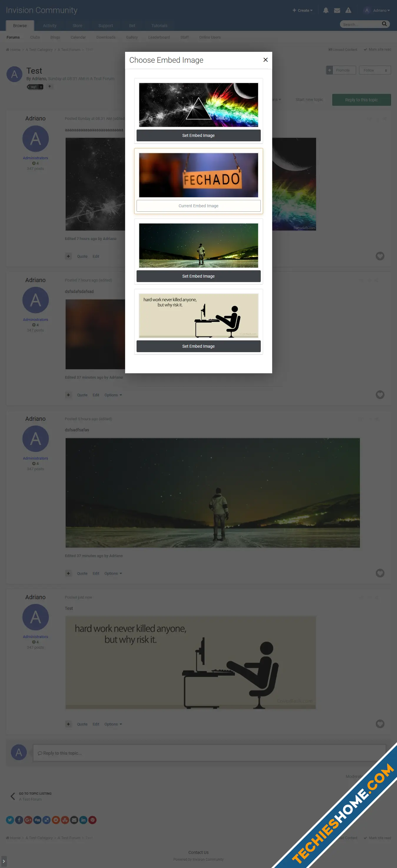Click Adriano's avatar beside the Test title
The width and height of the screenshot is (397, 868).
pos(14,74)
